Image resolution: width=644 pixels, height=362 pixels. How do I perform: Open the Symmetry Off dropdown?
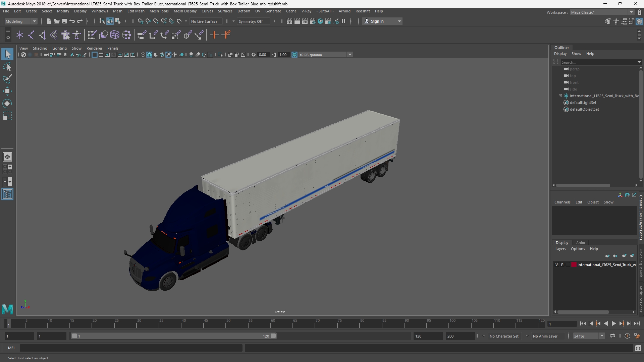click(x=254, y=21)
